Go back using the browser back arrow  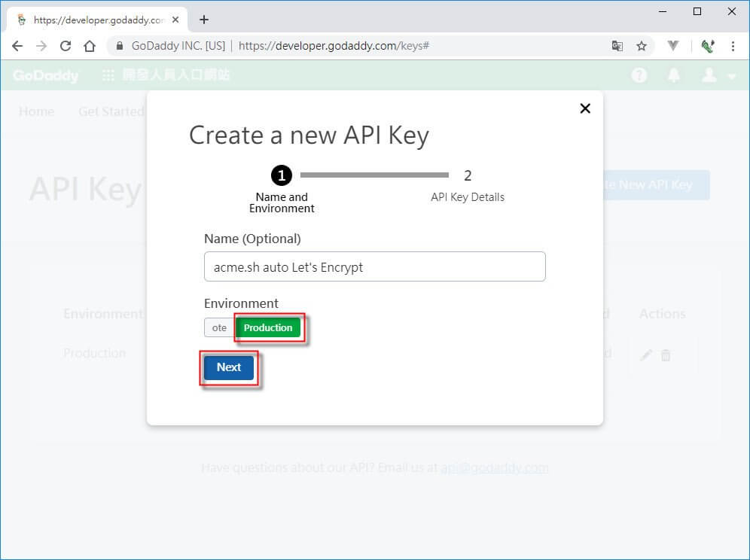click(x=17, y=46)
